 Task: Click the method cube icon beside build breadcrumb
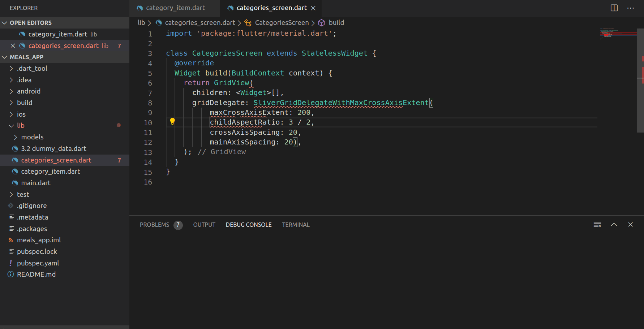coord(321,23)
